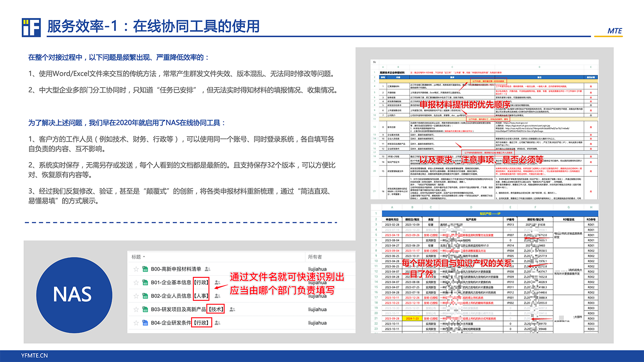Star the B04-企业研发条件 file
This screenshot has width=644, height=362.
pos(136,323)
